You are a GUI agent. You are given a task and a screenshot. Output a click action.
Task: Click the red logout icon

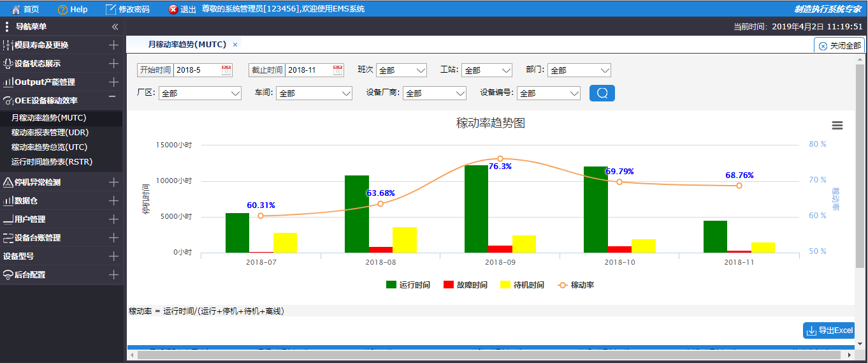click(173, 9)
